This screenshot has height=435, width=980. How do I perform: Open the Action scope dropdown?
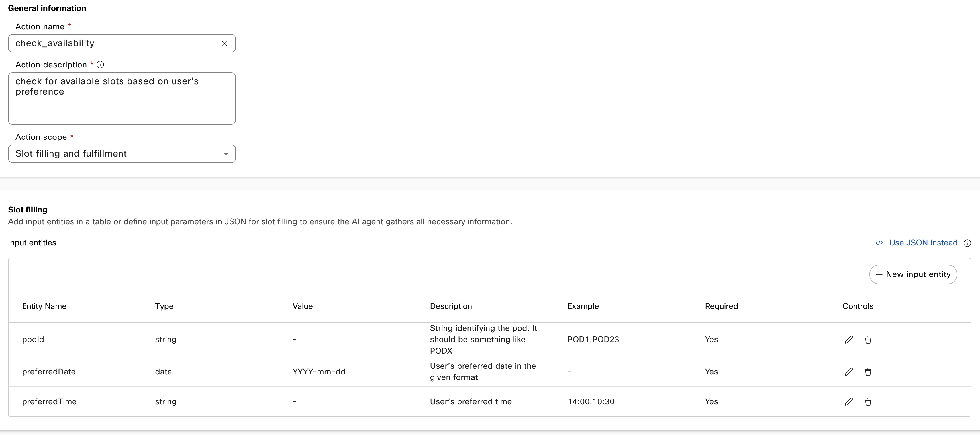122,154
